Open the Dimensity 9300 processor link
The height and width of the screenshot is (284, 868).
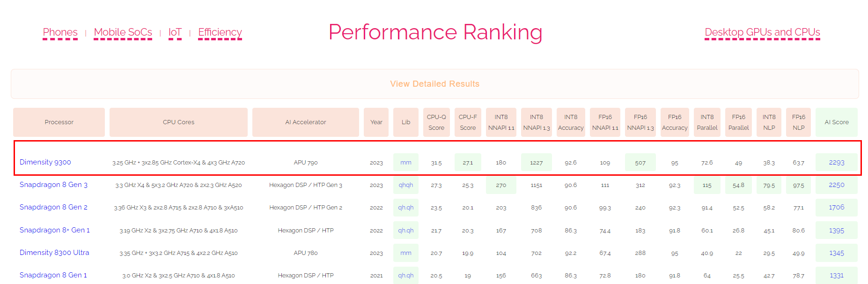click(x=45, y=162)
